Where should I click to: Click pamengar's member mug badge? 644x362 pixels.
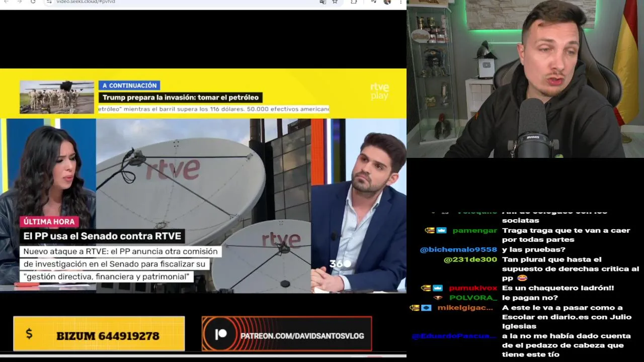click(x=430, y=230)
